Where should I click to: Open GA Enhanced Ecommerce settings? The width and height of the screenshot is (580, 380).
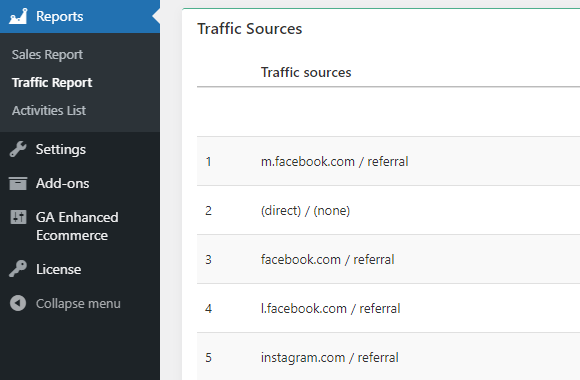click(77, 226)
